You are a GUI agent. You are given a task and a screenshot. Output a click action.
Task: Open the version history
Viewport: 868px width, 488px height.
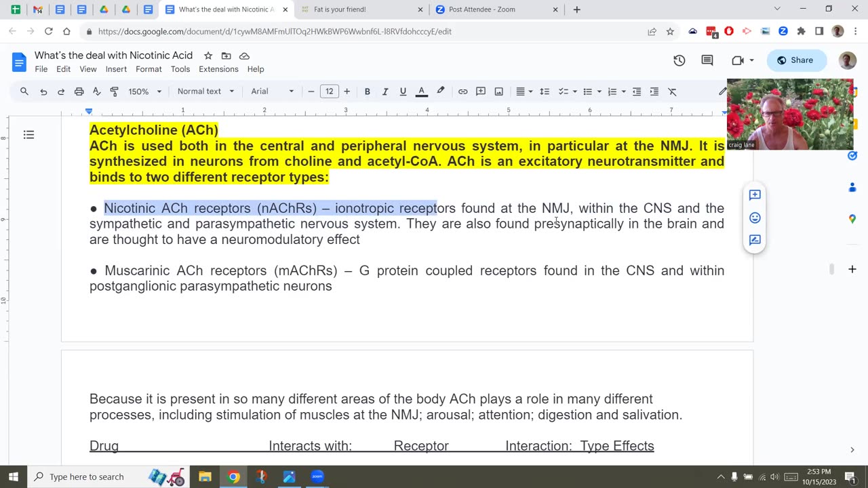pyautogui.click(x=679, y=60)
